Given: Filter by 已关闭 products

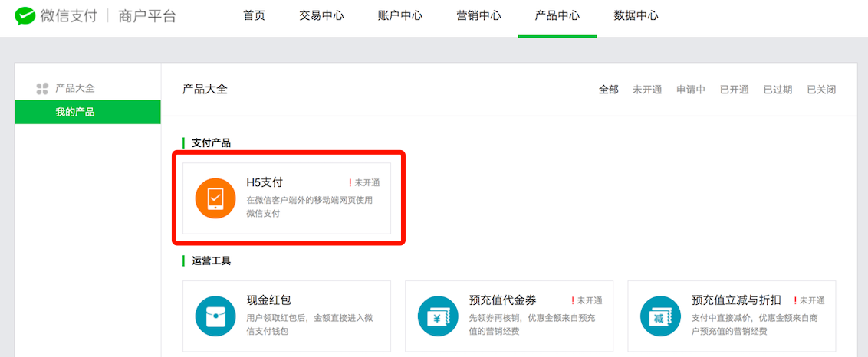Looking at the screenshot, I should point(821,90).
